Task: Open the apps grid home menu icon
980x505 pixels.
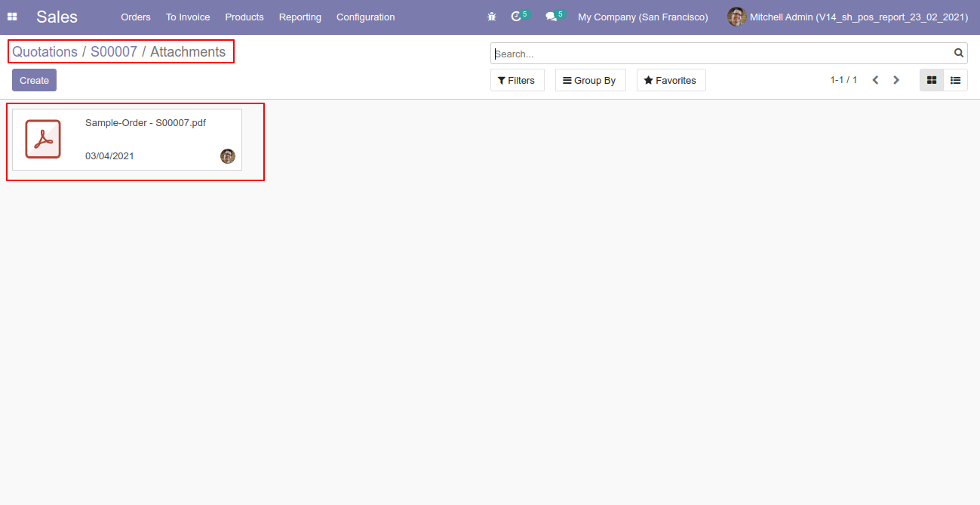Action: pyautogui.click(x=12, y=17)
